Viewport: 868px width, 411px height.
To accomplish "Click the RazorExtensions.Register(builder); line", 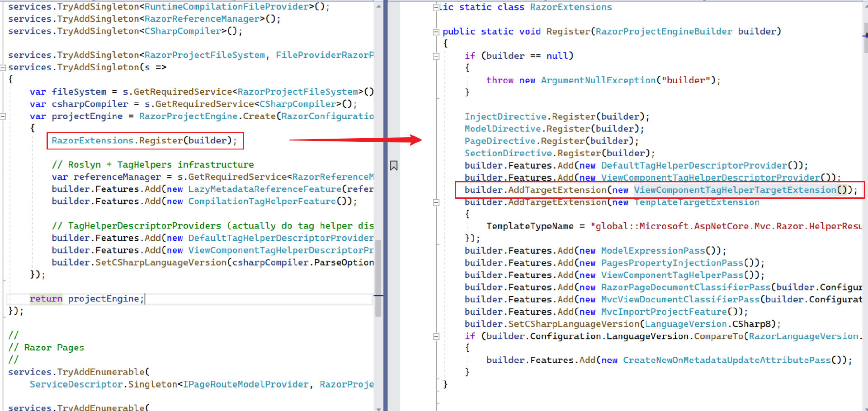I will tap(144, 140).
